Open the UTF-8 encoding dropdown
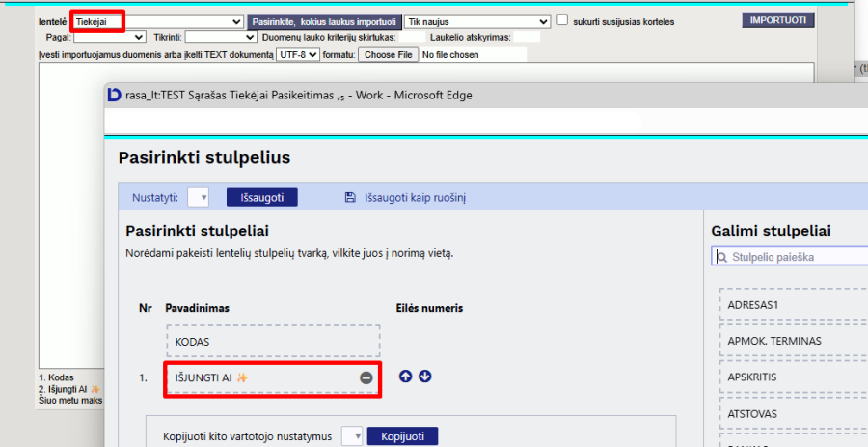This screenshot has width=868, height=447. point(297,55)
